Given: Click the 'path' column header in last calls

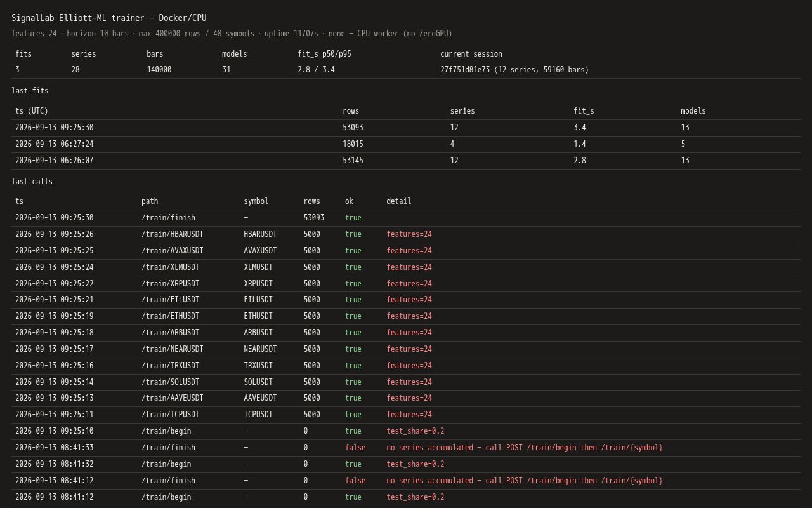Looking at the screenshot, I should click(150, 201).
